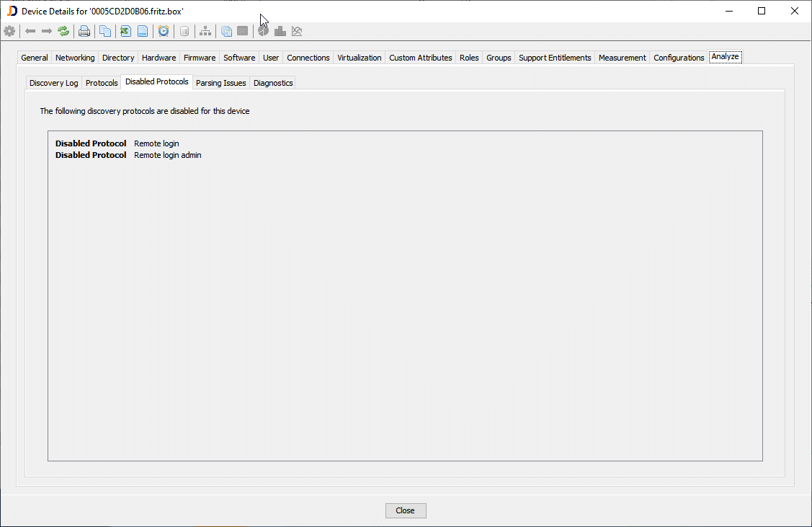Open the Firmware tab
The height and width of the screenshot is (527, 812).
coord(200,57)
